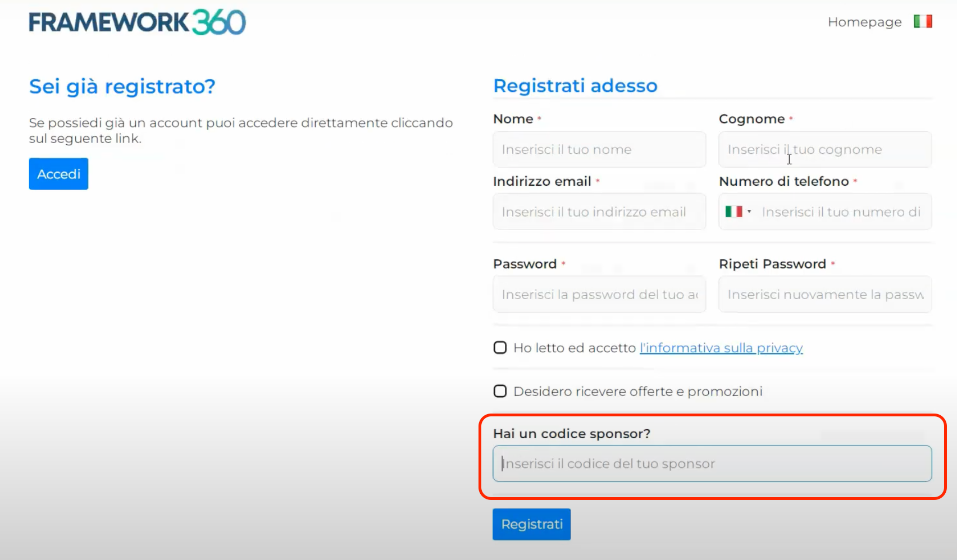The image size is (957, 560).
Task: Click the Italian flag language icon top right
Action: coord(923,21)
